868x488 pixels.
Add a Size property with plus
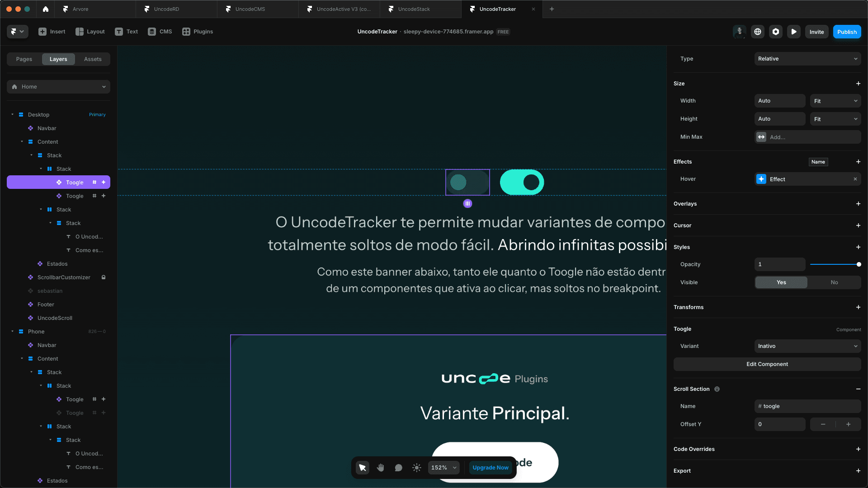tap(858, 84)
